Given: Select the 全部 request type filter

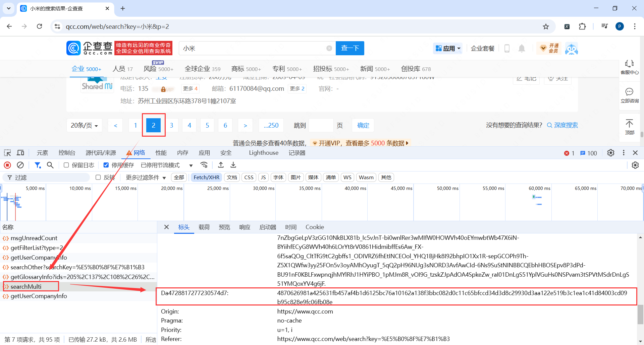Looking at the screenshot, I should tap(179, 178).
